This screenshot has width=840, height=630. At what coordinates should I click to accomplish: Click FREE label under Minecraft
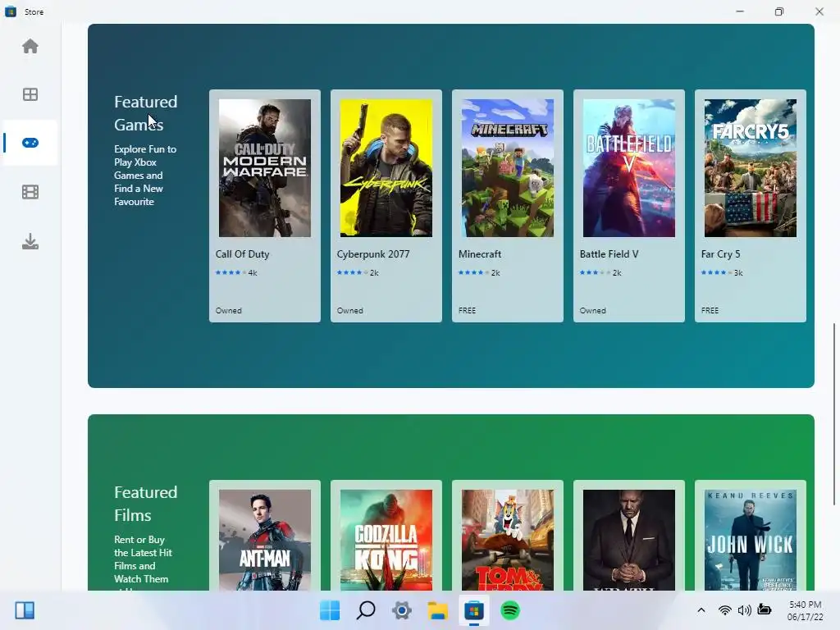[x=467, y=310]
